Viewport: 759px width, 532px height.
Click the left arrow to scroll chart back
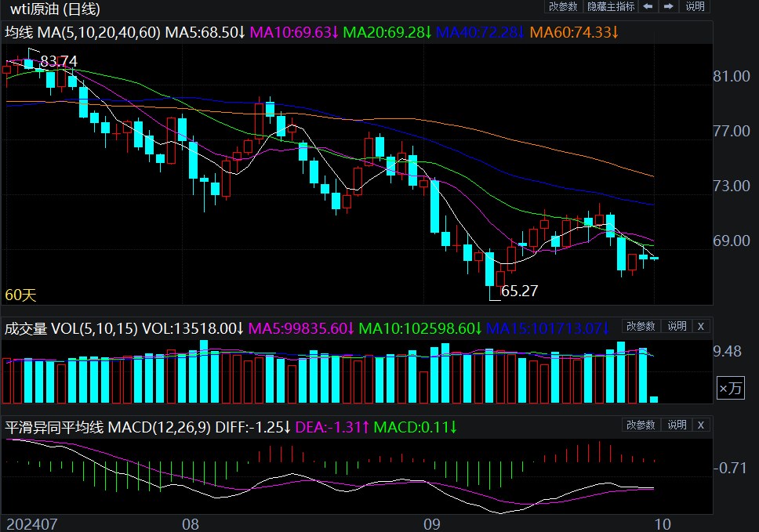tap(648, 6)
